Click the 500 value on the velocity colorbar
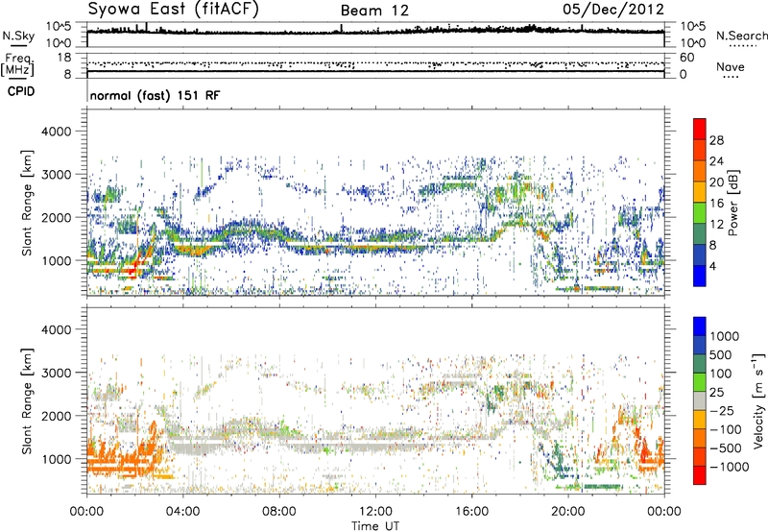The image size is (768, 532). [x=723, y=354]
